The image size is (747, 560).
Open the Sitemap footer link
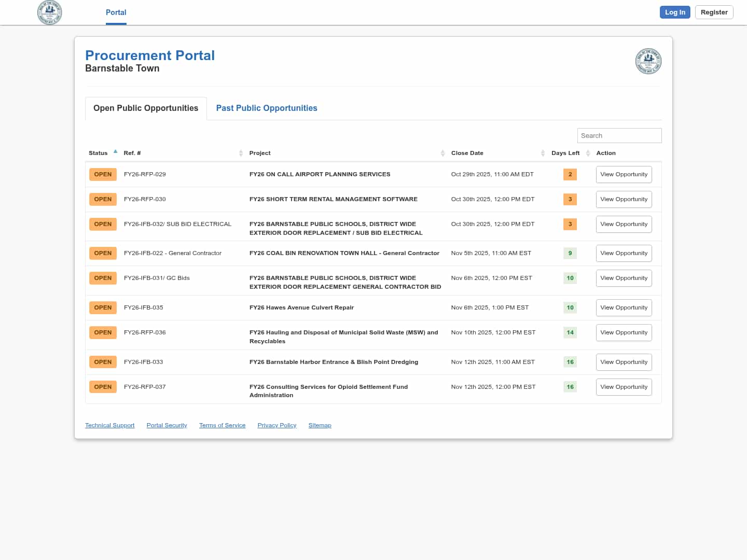[320, 426]
